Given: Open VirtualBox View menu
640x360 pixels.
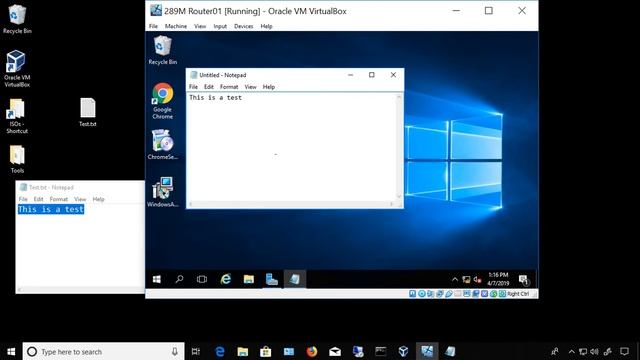Looking at the screenshot, I should (200, 26).
